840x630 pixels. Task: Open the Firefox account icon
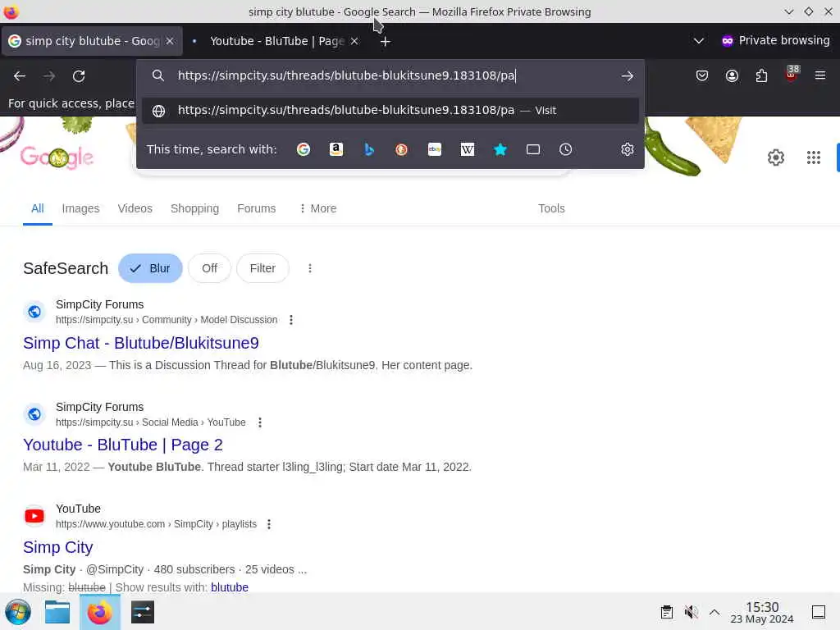point(732,76)
